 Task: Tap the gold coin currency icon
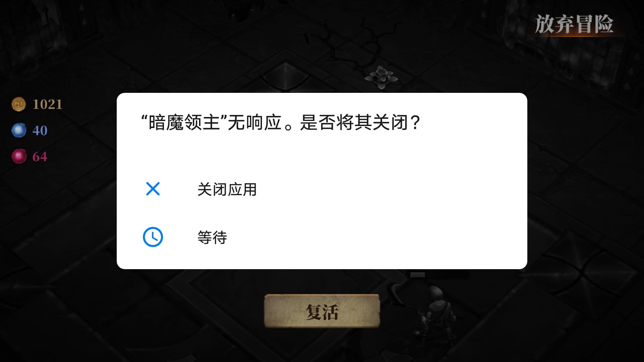click(19, 104)
